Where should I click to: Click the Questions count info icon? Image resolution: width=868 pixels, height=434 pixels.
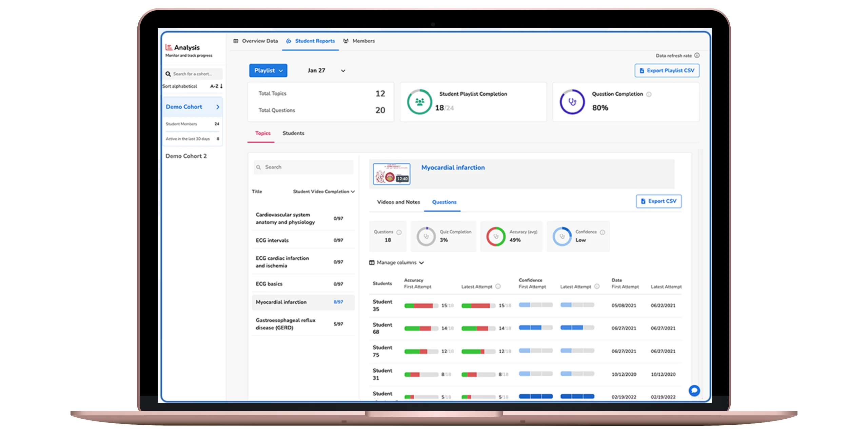click(x=399, y=232)
